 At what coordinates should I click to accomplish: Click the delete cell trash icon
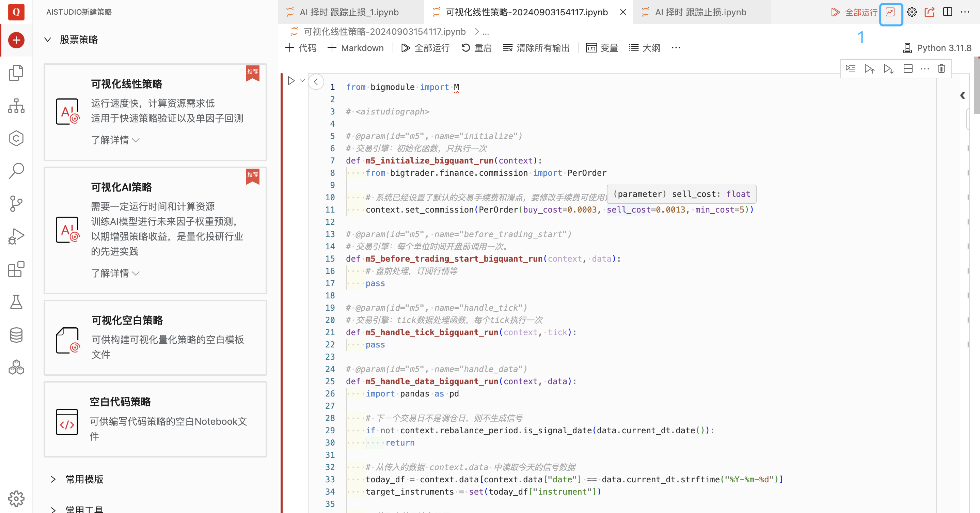[941, 68]
